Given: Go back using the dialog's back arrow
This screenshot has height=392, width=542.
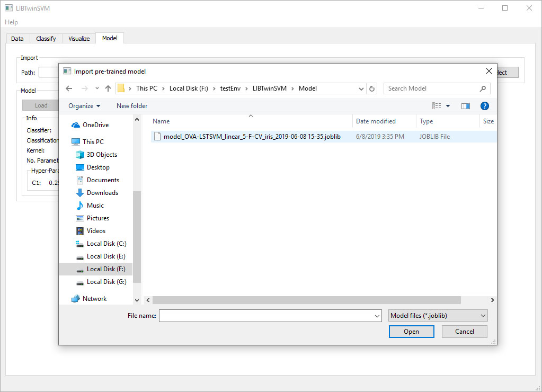Looking at the screenshot, I should 69,88.
